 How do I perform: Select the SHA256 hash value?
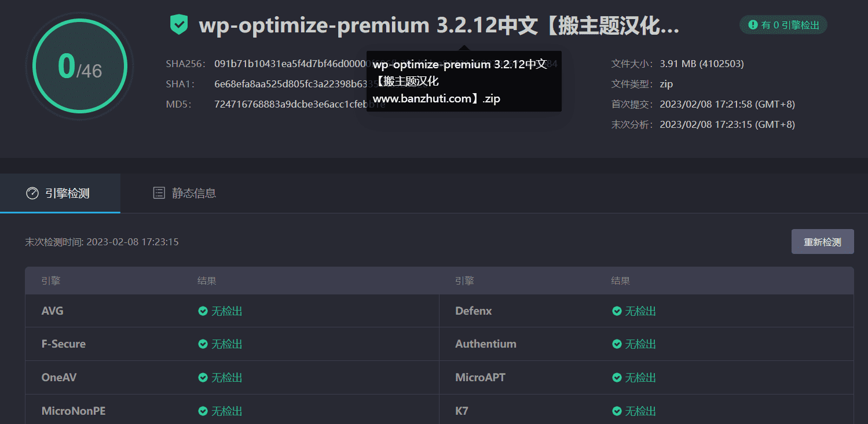(x=386, y=64)
